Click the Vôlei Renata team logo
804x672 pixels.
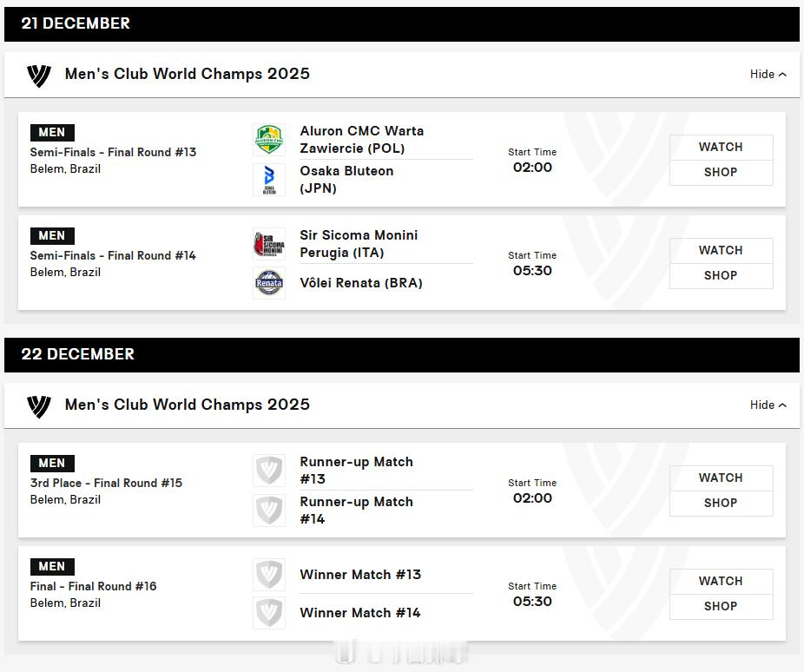[269, 283]
